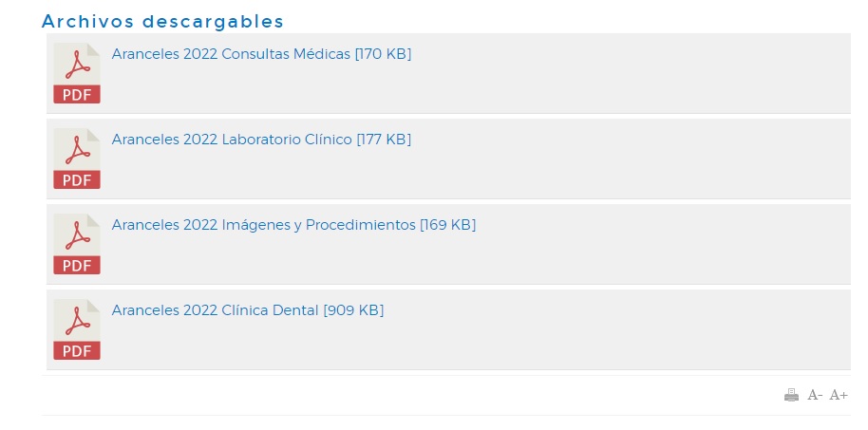The height and width of the screenshot is (430, 868).
Task: Open Aranceles 2022 Laboratorio Clínico link
Action: pos(261,140)
